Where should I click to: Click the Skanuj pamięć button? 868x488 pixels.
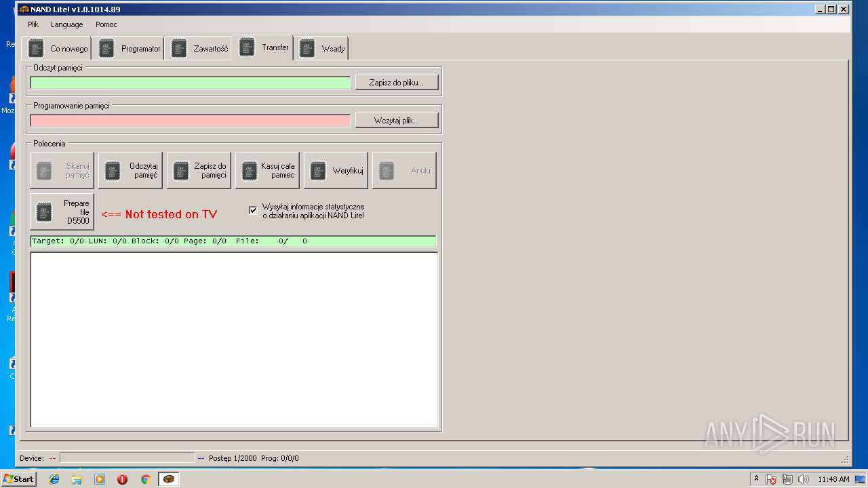point(62,170)
